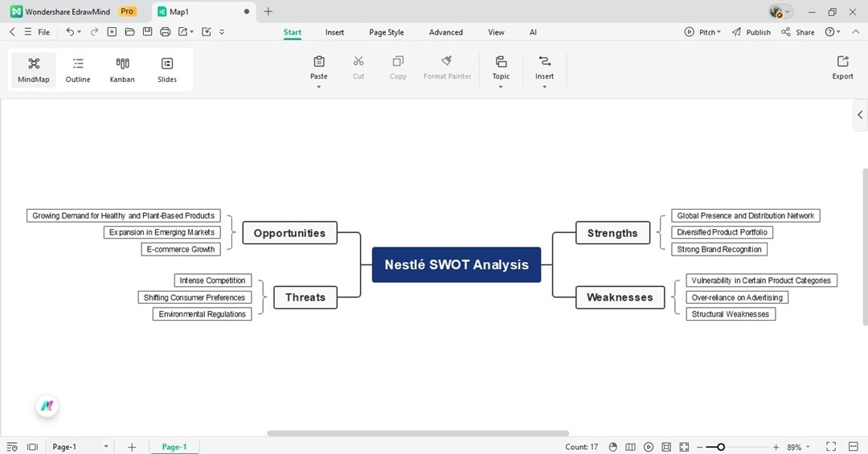868x454 pixels.
Task: Open the user account avatar menu
Action: point(780,11)
